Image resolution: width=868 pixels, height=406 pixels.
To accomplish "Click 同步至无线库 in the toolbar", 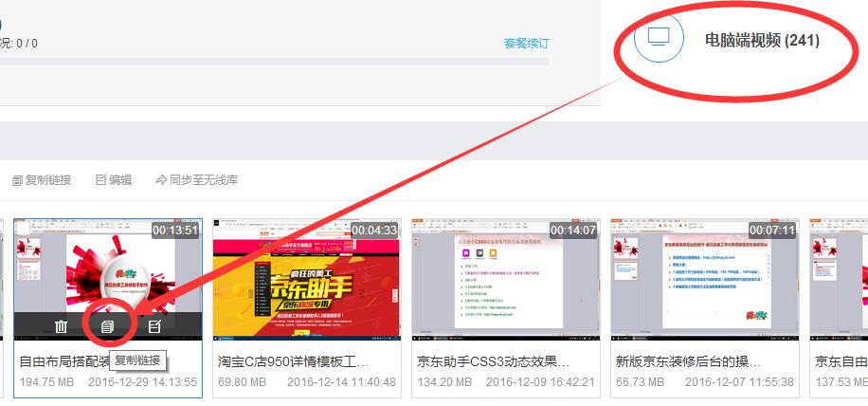I will click(197, 180).
